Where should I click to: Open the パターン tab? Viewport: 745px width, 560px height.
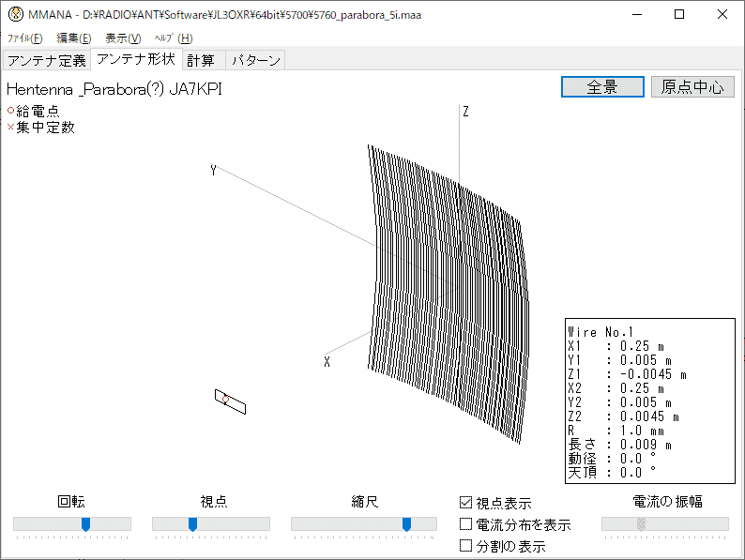tap(255, 60)
